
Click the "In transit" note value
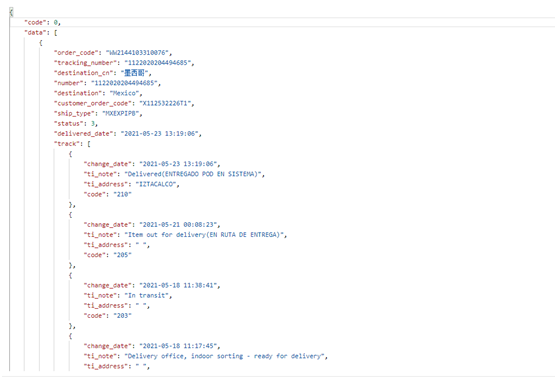coord(147,295)
